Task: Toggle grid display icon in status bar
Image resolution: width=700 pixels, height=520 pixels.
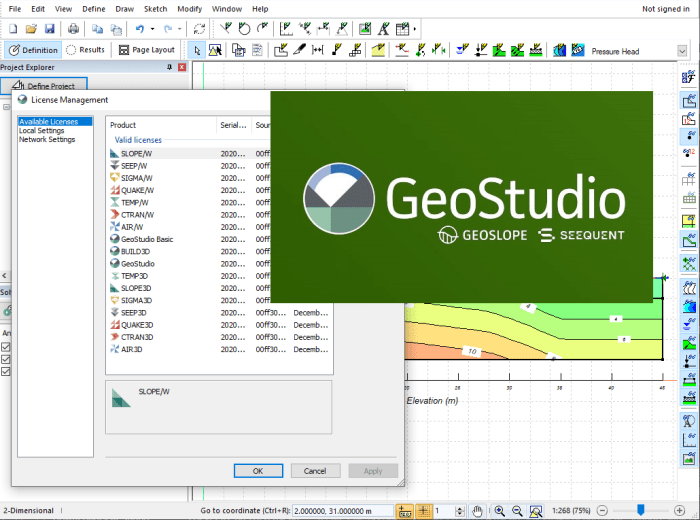Action: tap(423, 511)
